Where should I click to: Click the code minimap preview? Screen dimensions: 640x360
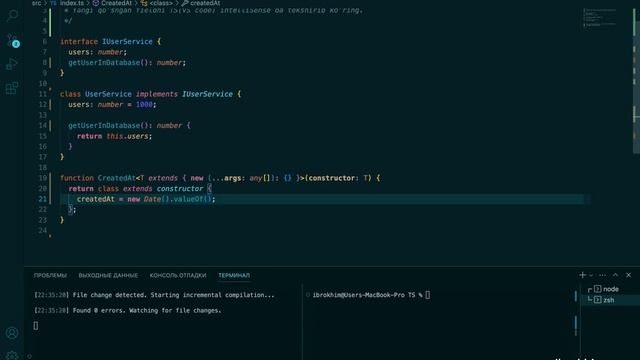pos(599,18)
